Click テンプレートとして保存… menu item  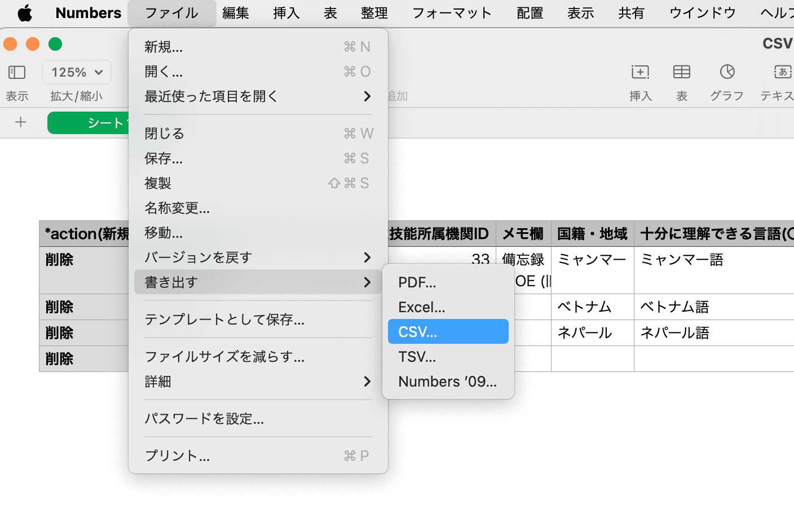pyautogui.click(x=224, y=320)
